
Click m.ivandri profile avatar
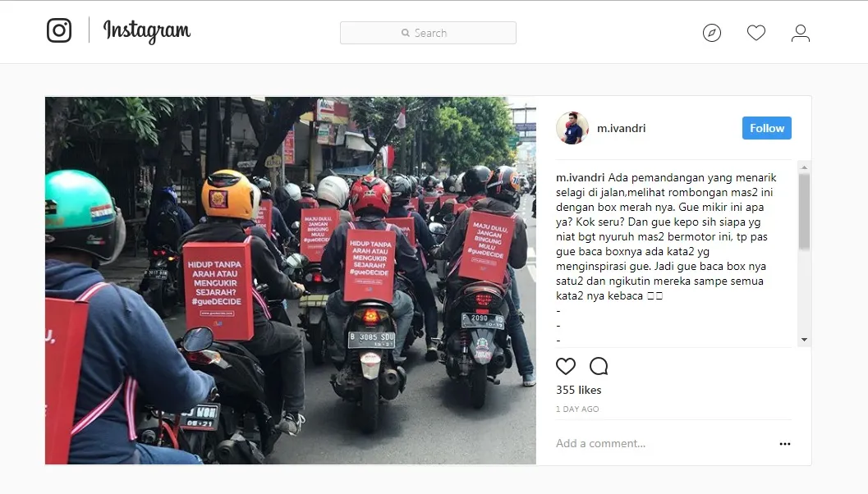tap(572, 128)
